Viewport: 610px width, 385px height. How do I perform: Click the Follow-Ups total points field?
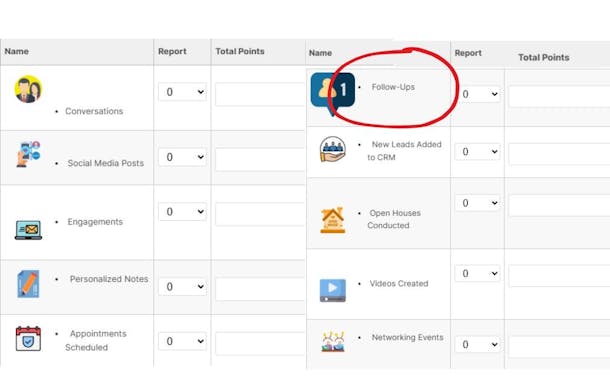coord(559,96)
